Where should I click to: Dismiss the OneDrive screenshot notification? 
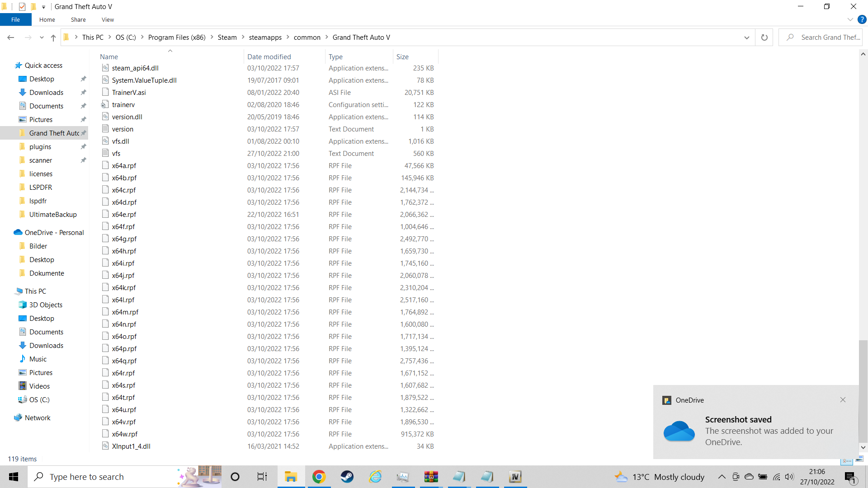tap(843, 400)
